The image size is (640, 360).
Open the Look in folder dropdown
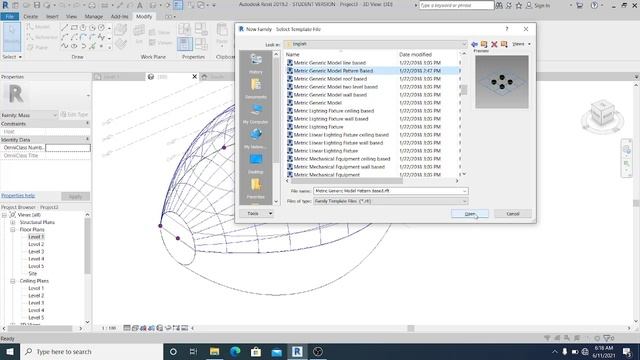(464, 44)
